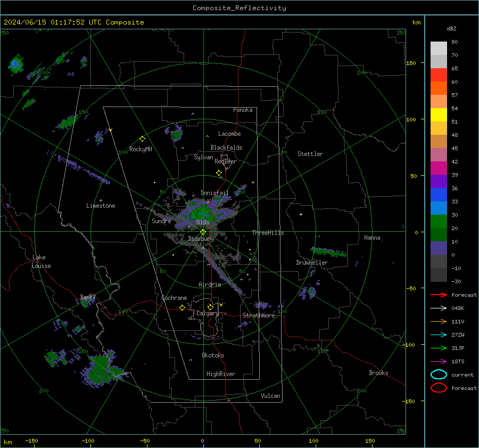This screenshot has width=479, height=448.
Task: Click the Blackfalds label
Action: (x=226, y=148)
